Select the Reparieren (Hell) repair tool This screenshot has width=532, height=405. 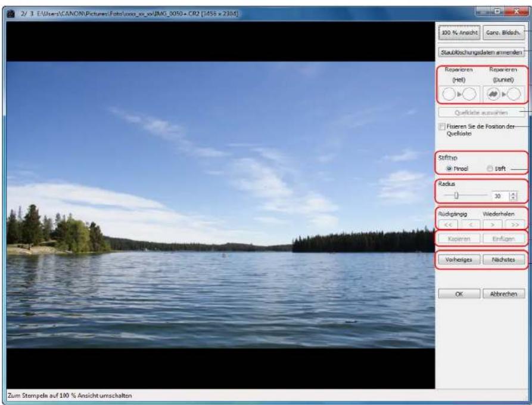459,94
